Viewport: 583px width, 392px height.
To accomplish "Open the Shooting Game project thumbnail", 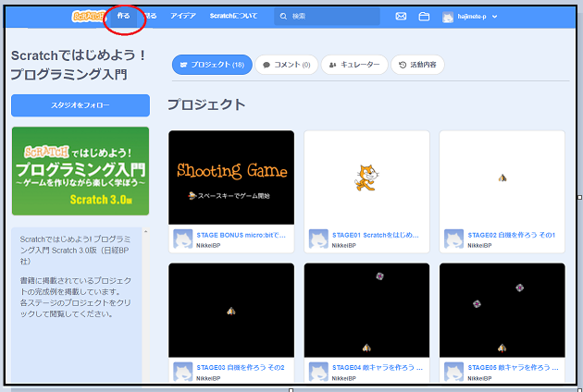I will (x=231, y=178).
